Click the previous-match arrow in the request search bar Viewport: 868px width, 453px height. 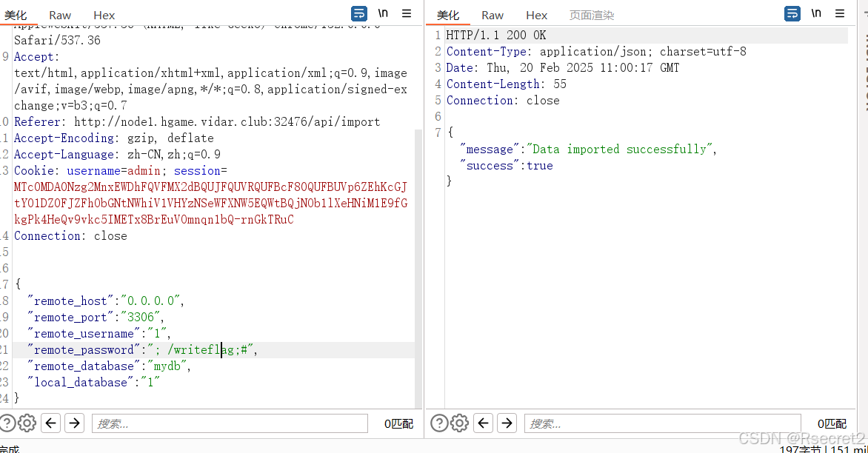pos(50,423)
